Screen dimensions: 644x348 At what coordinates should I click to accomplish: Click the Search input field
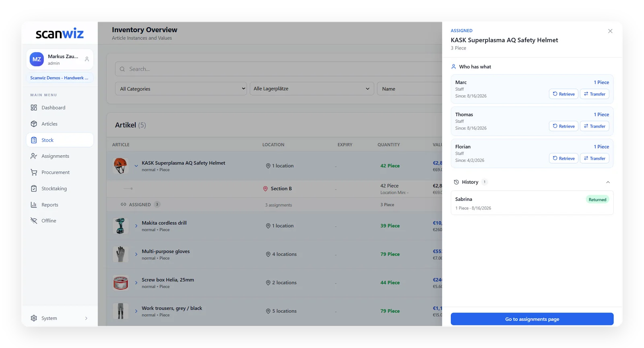pyautogui.click(x=279, y=69)
